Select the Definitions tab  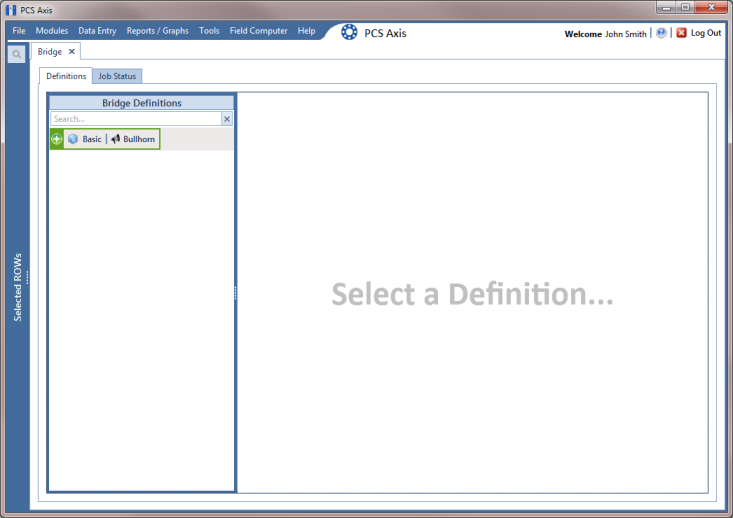[66, 76]
